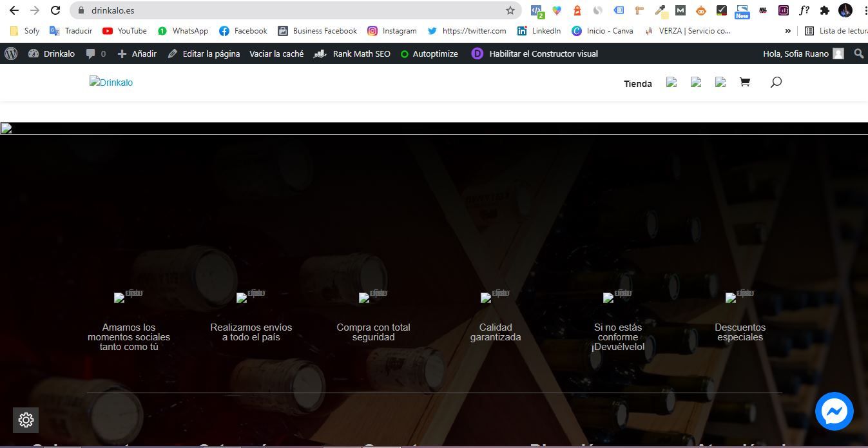868x448 pixels.
Task: Open Lista de lectura
Action: click(836, 30)
